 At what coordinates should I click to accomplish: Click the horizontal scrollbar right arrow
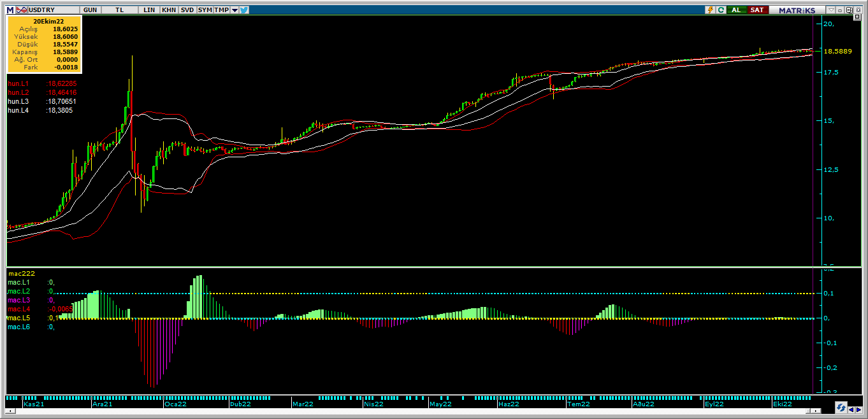coord(816,411)
